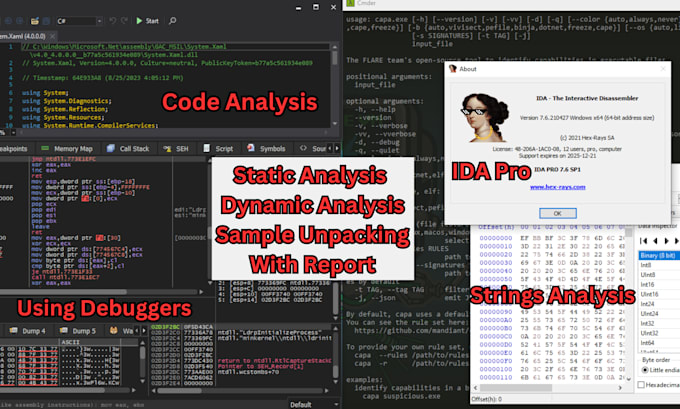This screenshot has height=409, width=680.
Task: Close the System.Xaml (4.0.0.0) tab
Action: point(52,36)
